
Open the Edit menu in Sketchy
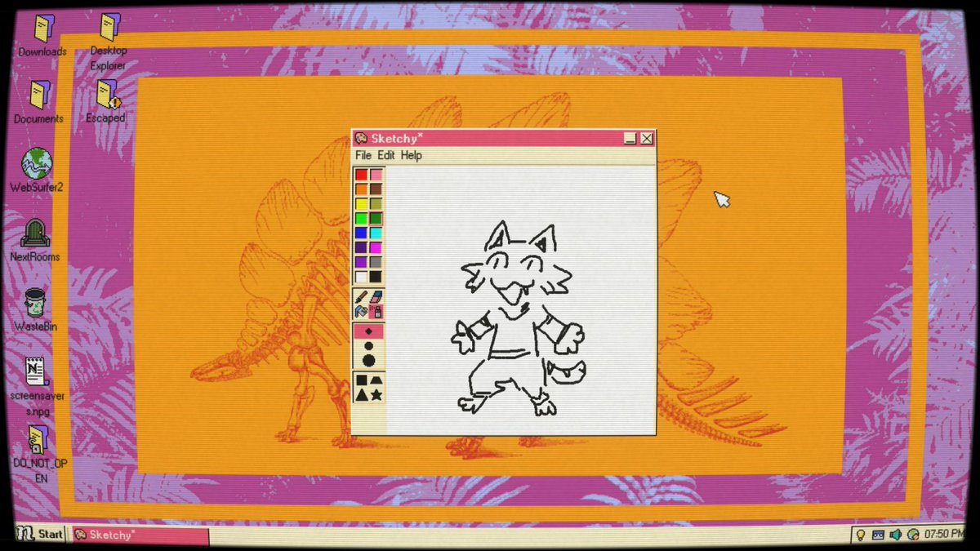pyautogui.click(x=385, y=155)
